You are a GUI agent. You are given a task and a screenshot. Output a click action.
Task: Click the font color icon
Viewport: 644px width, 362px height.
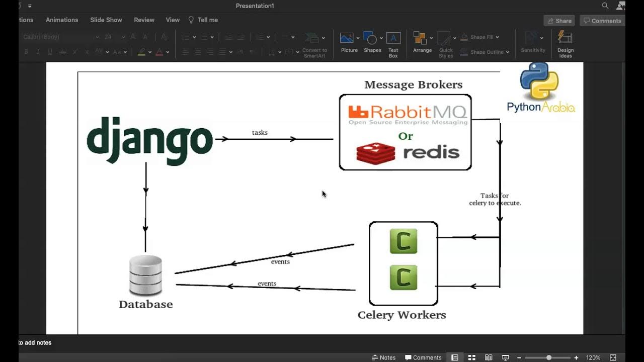click(159, 52)
